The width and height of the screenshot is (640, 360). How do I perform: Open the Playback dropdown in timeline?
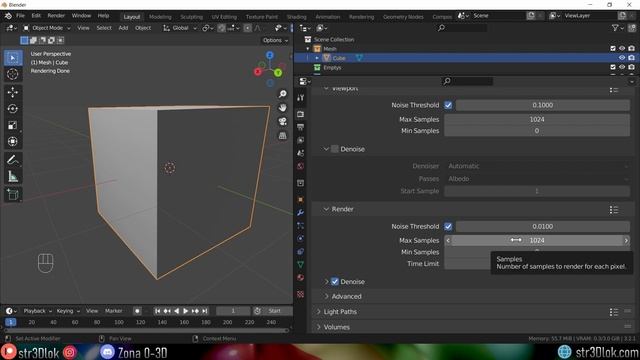pos(38,311)
